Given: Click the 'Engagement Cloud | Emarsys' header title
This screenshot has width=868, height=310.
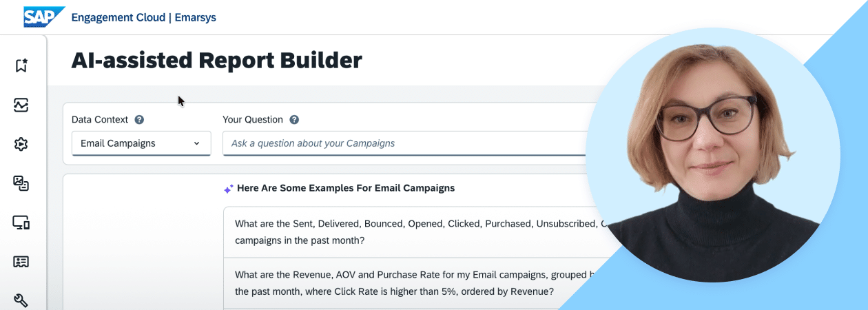Looking at the screenshot, I should coord(143,17).
